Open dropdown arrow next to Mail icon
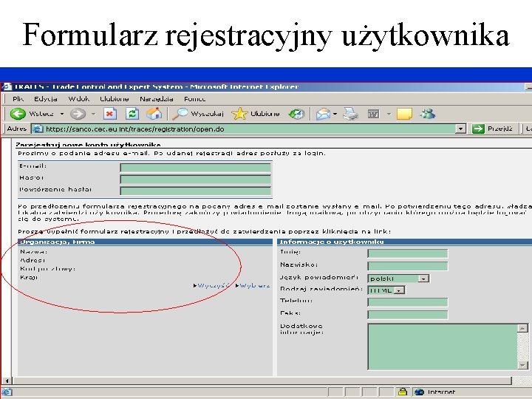The width and height of the screenshot is (532, 399). [335, 114]
